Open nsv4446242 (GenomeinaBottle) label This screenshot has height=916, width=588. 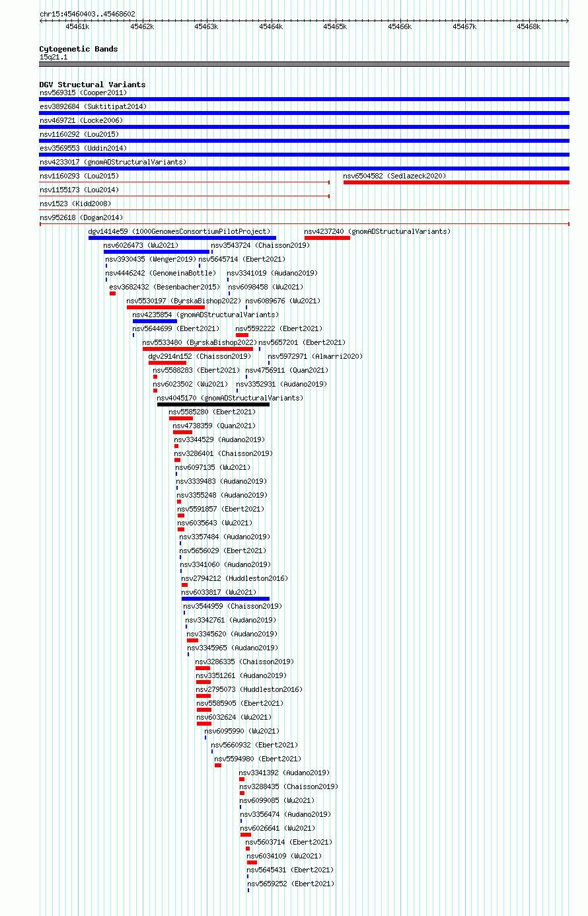pos(161,274)
